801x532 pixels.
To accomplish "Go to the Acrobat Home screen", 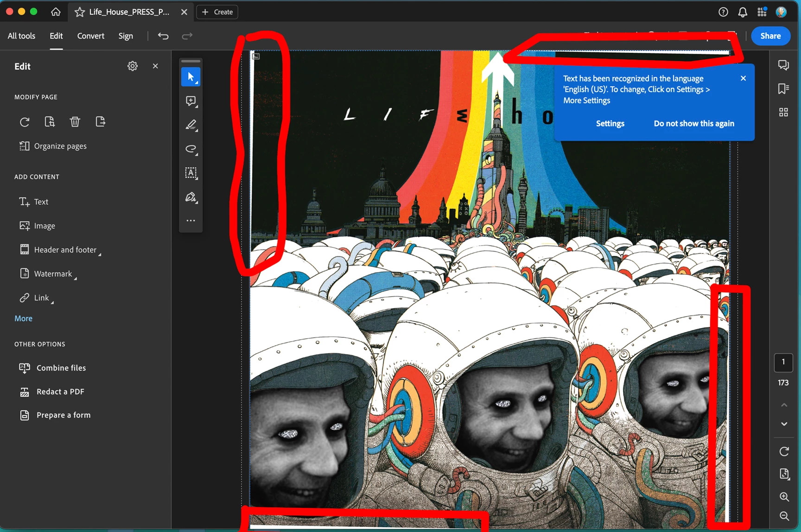I will pyautogui.click(x=56, y=12).
